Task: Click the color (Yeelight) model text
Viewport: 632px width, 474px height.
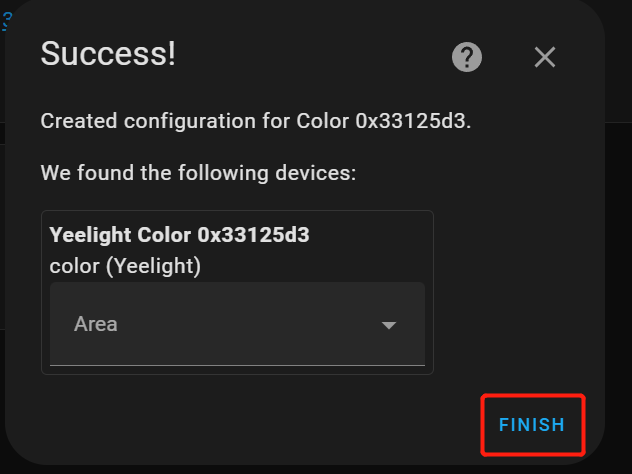Action: [125, 266]
